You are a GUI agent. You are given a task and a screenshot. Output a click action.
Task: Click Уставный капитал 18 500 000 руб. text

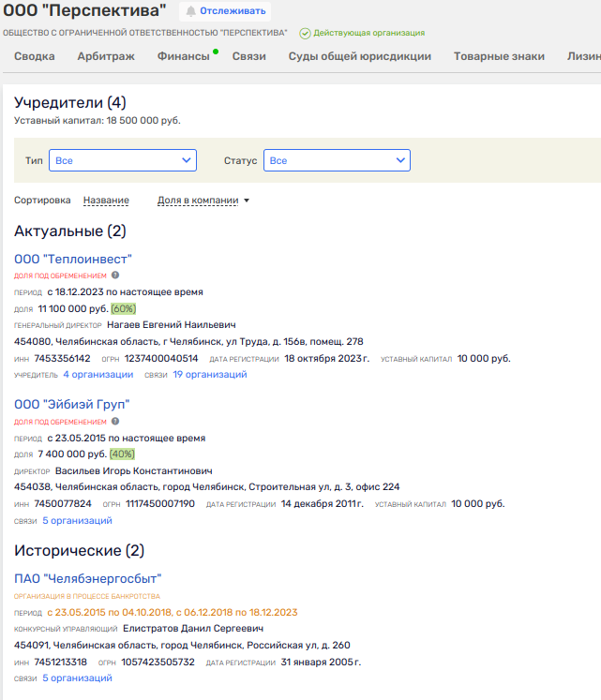pos(97,121)
